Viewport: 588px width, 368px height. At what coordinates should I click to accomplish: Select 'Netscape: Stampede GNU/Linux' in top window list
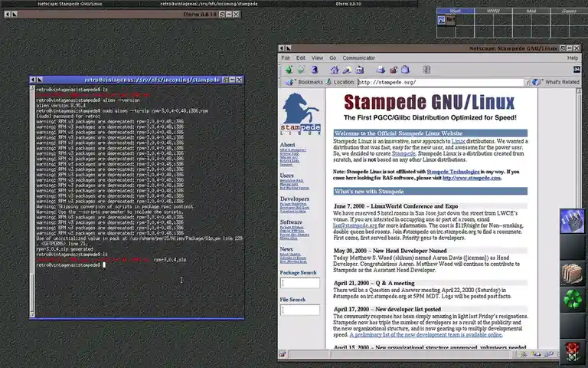pyautogui.click(x=70, y=4)
